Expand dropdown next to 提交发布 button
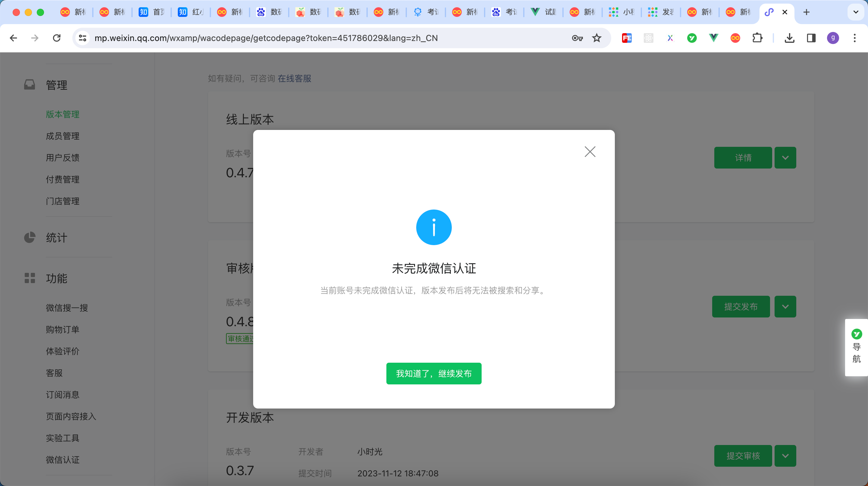868x486 pixels. [x=785, y=307]
